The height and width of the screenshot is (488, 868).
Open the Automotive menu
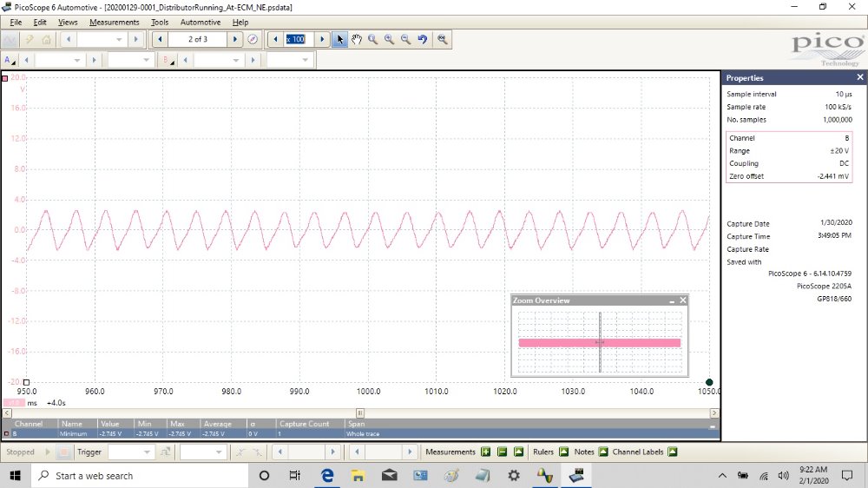(x=201, y=22)
